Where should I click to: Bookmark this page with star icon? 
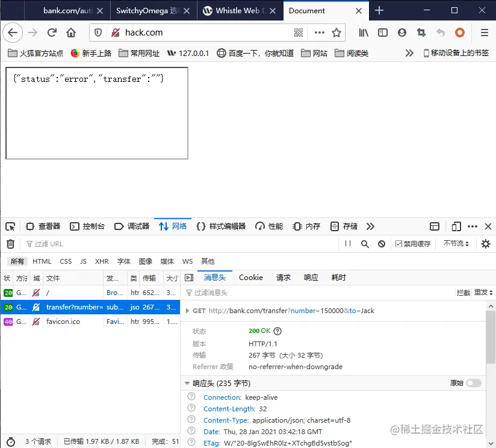[x=336, y=33]
